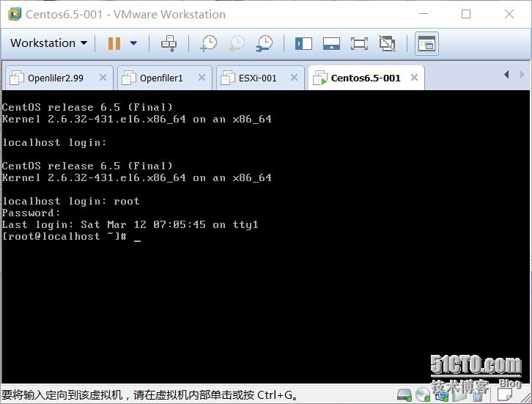Viewport: 532px width, 404px height.
Task: Send Ctrl+Alt+Del to the virtual machine
Action: click(x=169, y=43)
